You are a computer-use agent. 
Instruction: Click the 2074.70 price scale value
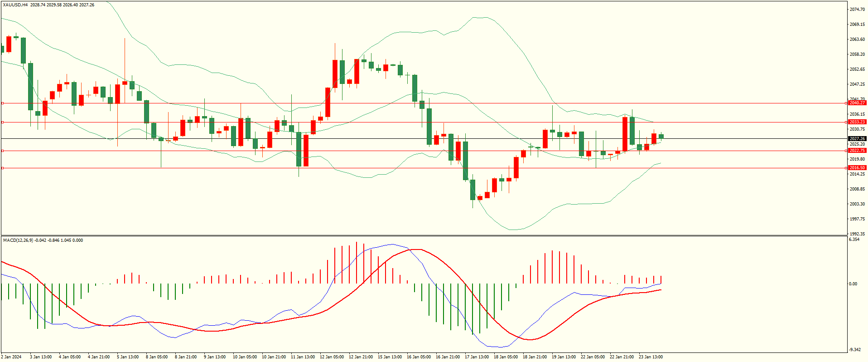point(856,10)
